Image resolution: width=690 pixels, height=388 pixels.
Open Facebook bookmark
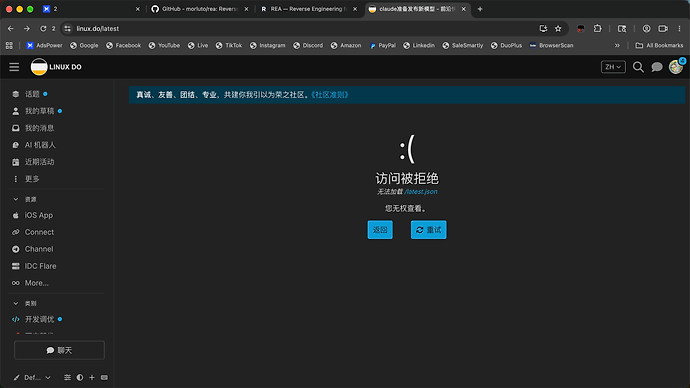tap(124, 45)
